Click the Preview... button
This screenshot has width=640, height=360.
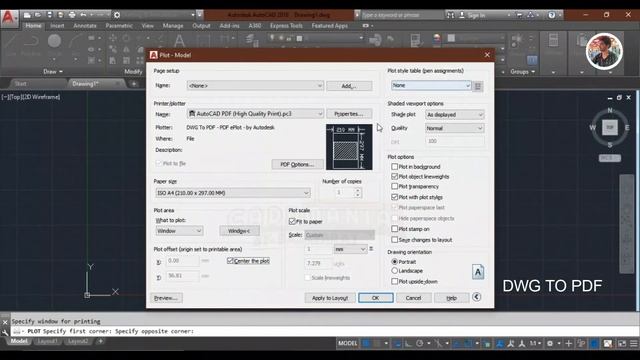point(166,298)
